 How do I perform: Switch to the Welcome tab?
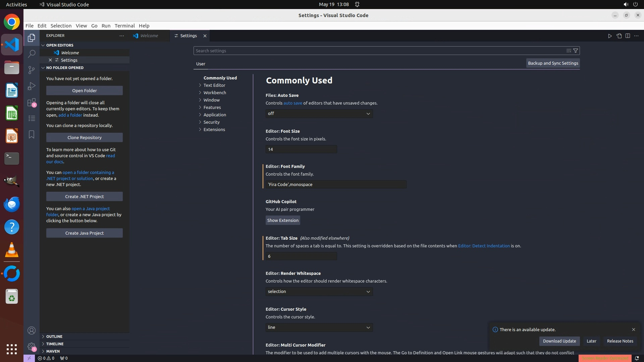point(149,36)
